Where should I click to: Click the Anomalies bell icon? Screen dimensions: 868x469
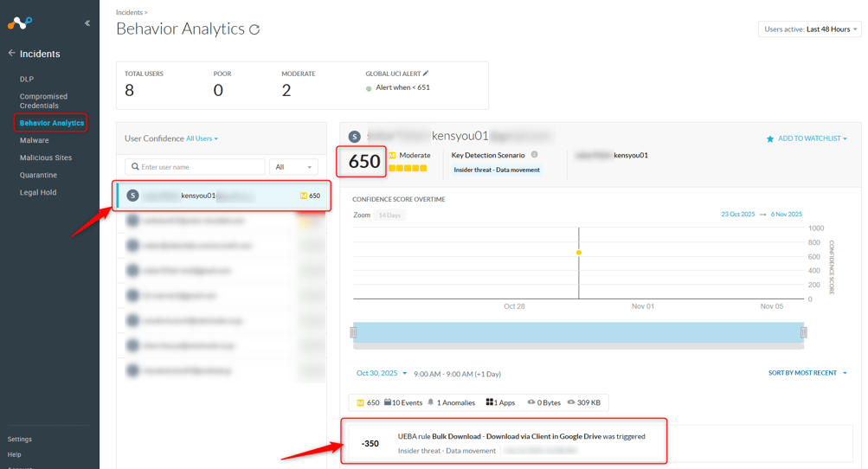pyautogui.click(x=431, y=402)
